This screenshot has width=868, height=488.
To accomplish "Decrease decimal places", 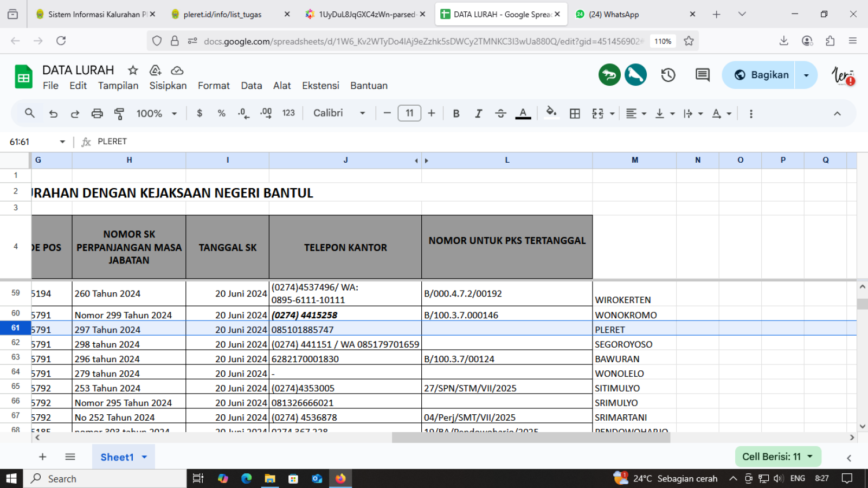I will 243,113.
